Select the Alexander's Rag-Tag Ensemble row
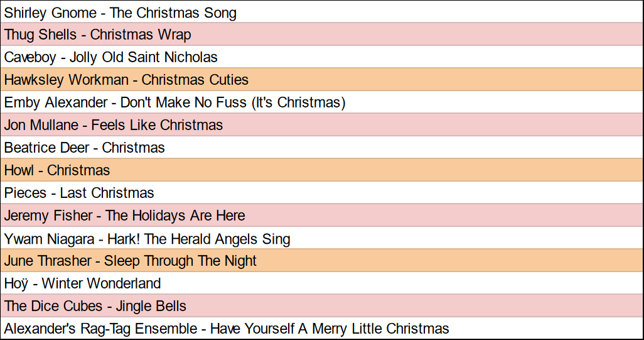 [227, 329]
